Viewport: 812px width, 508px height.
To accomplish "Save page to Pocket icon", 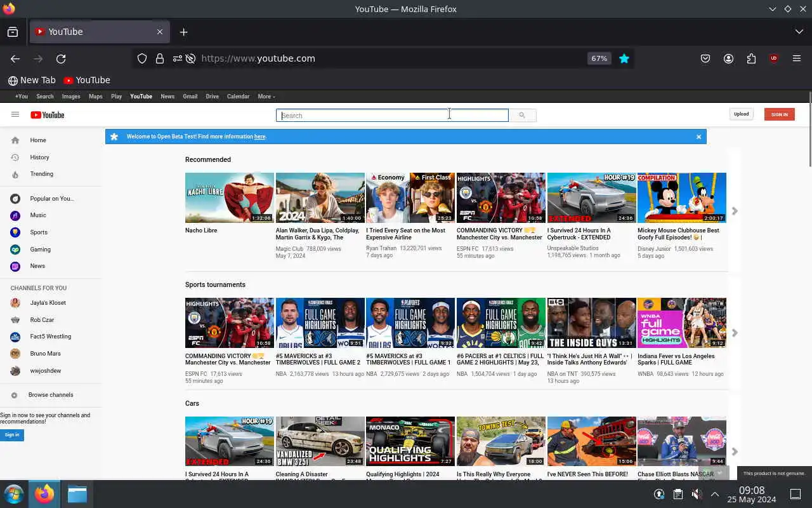I will pyautogui.click(x=705, y=58).
